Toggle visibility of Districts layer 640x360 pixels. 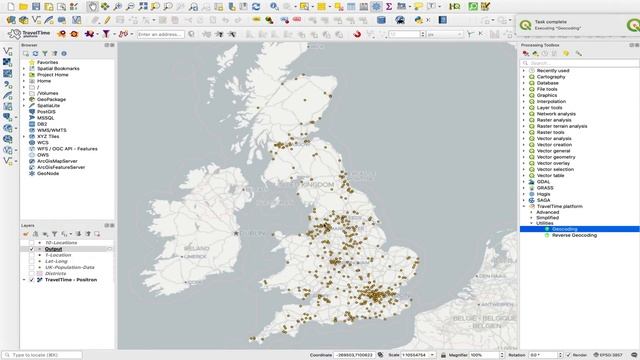pos(31,273)
